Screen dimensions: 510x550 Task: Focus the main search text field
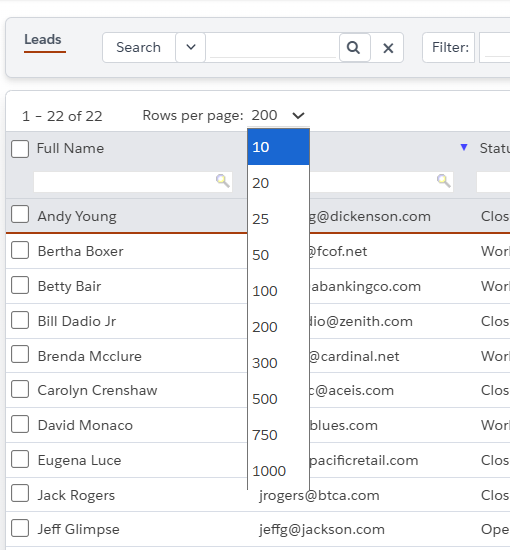coord(273,47)
